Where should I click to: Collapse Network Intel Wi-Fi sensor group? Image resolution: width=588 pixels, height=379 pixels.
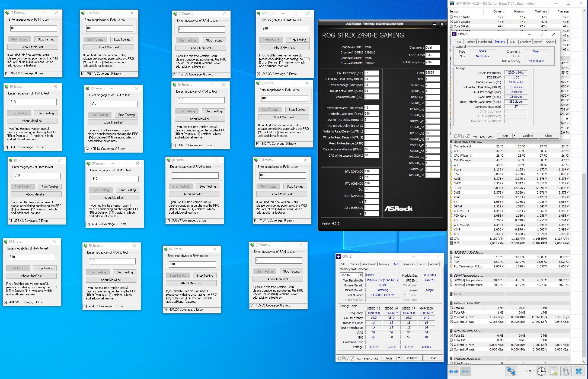451,303
